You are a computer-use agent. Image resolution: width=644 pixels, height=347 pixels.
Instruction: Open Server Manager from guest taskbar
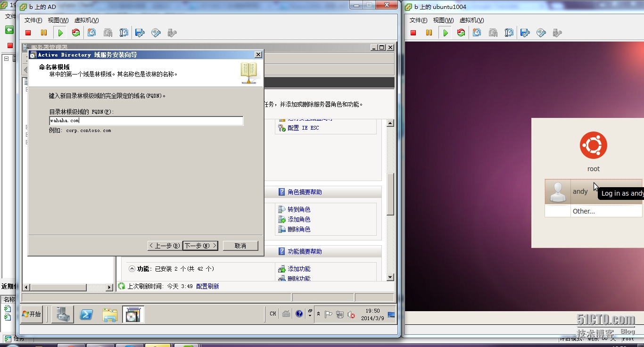(63, 314)
